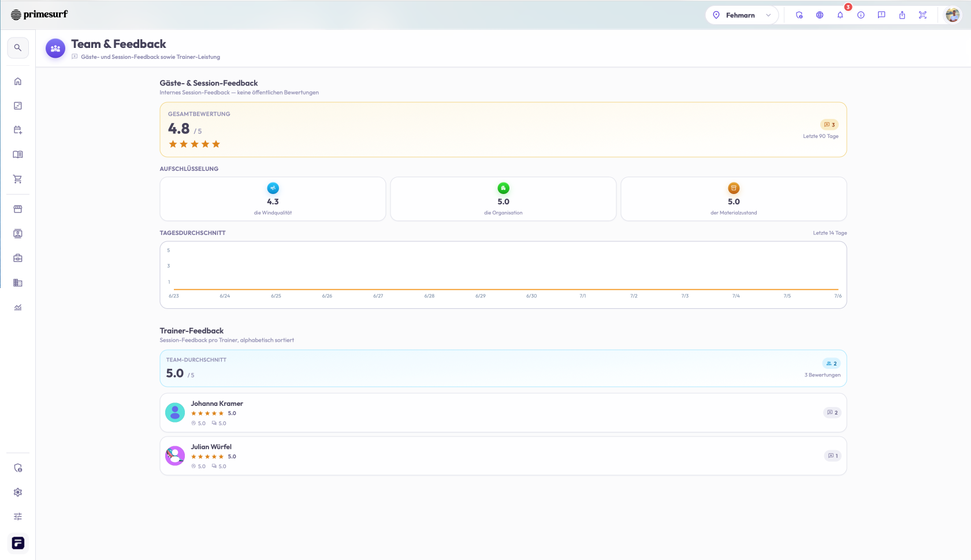Click the feedback speech bubble icon in top bar
This screenshot has height=560, width=971.
click(881, 15)
